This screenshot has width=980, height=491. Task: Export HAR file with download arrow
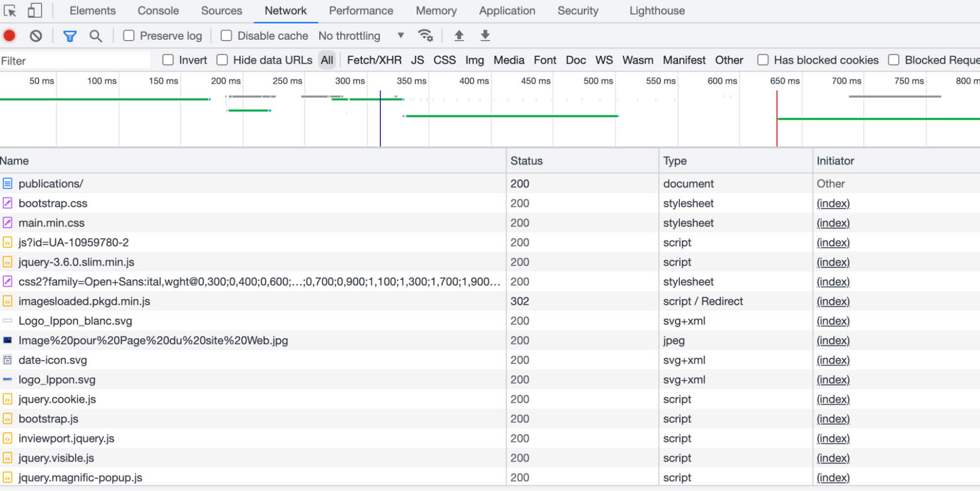(x=485, y=36)
